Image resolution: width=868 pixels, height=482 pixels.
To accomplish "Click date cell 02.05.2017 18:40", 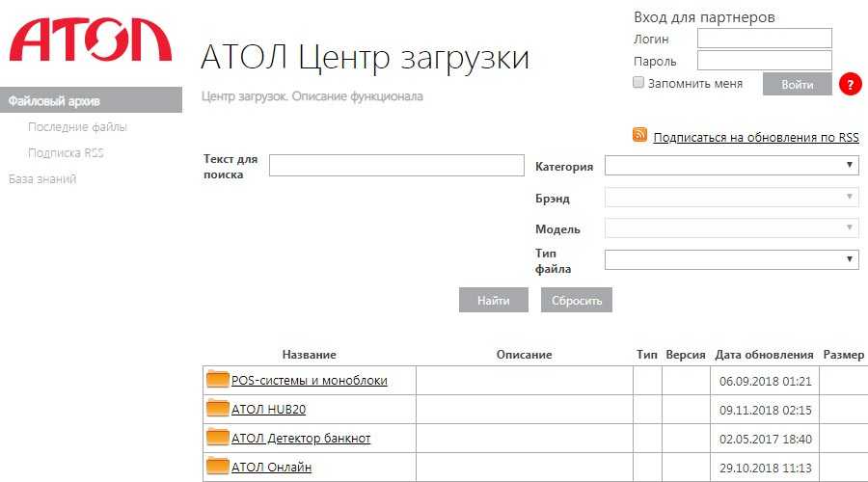I will click(x=766, y=439).
